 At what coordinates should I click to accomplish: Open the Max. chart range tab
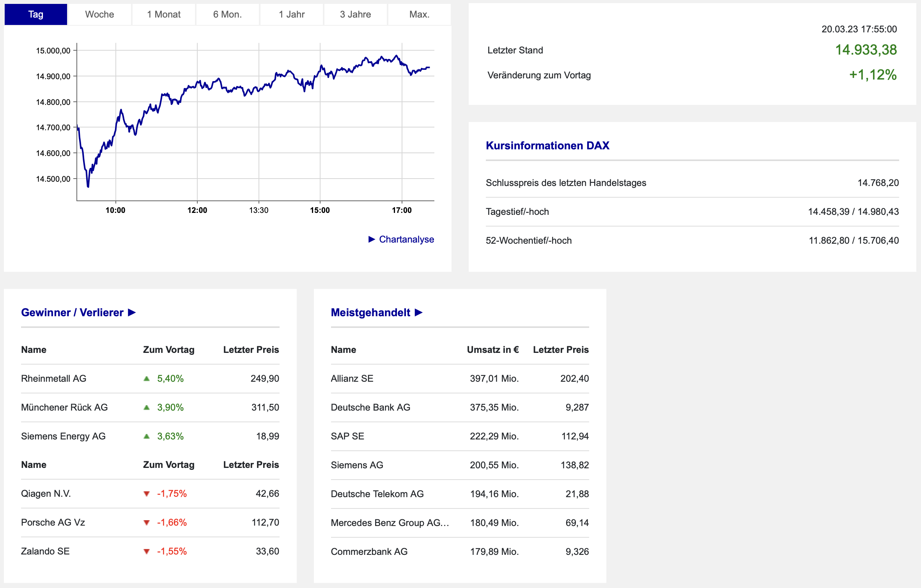(x=419, y=14)
